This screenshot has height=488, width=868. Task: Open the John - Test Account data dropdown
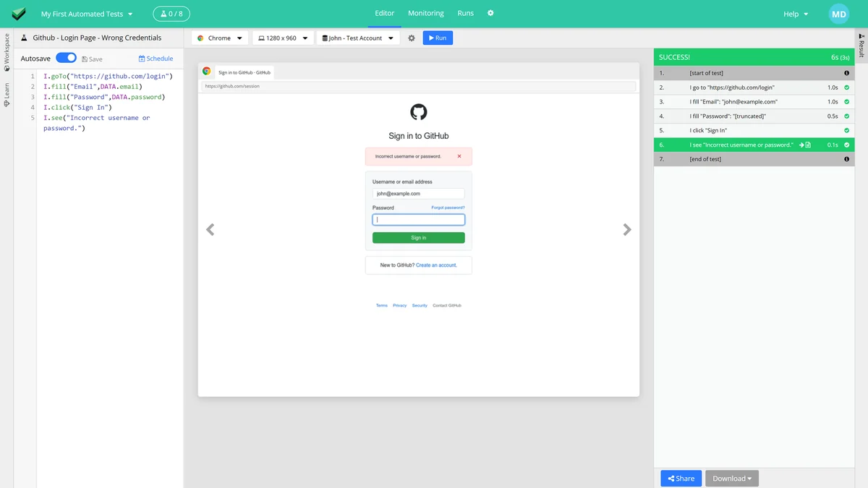click(x=358, y=38)
